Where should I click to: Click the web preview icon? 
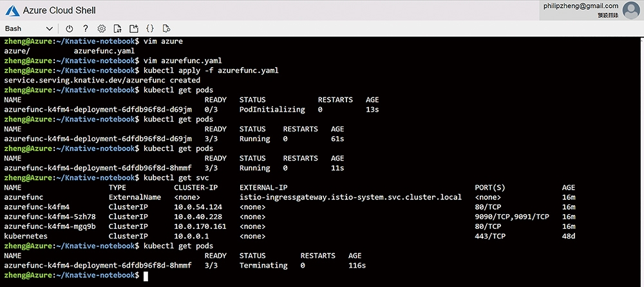pyautogui.click(x=166, y=28)
